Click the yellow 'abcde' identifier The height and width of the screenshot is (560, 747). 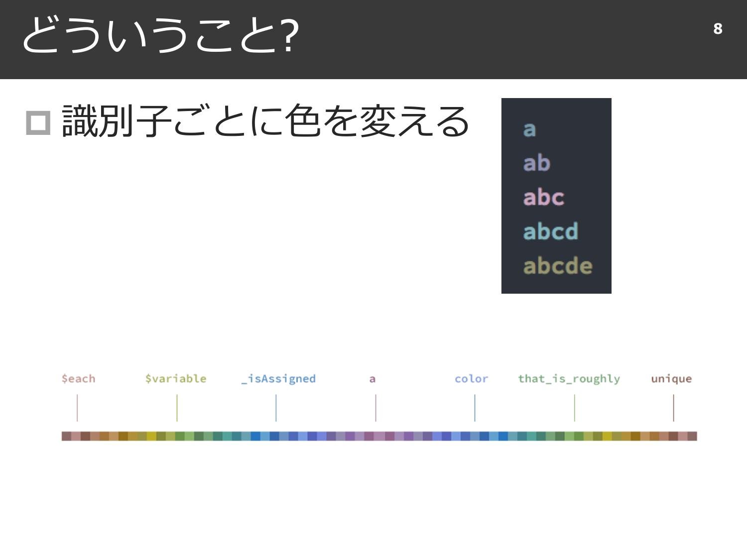557,265
